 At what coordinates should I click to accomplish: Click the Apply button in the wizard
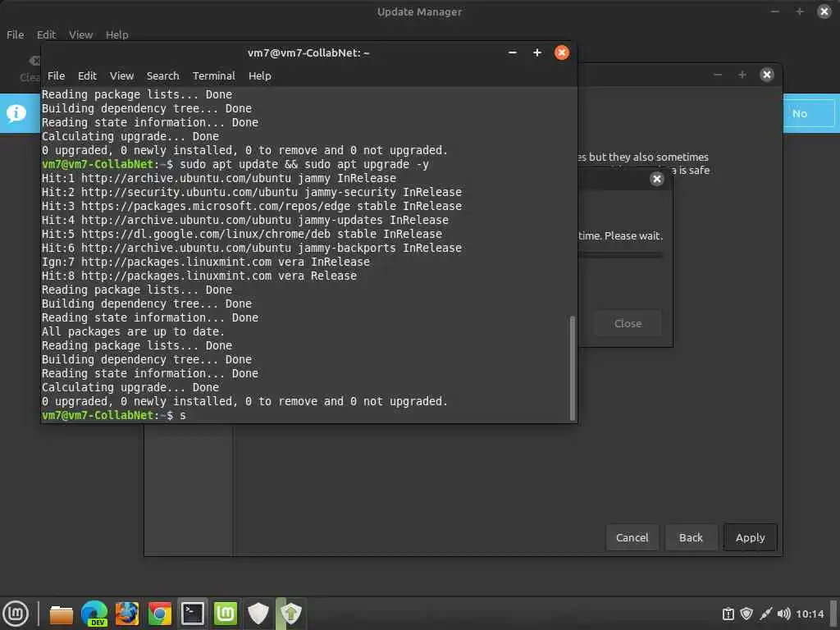pos(750,537)
